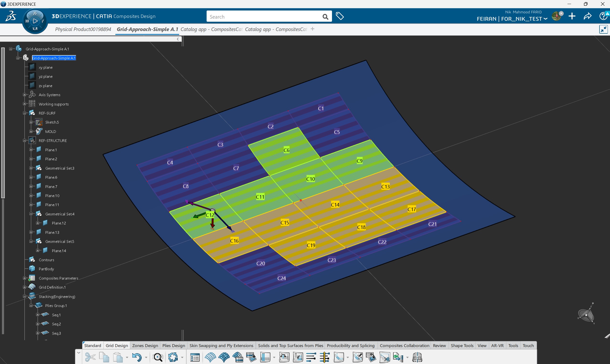Click the plus Add icon in top bar
Image resolution: width=610 pixels, height=364 pixels.
[x=572, y=16]
